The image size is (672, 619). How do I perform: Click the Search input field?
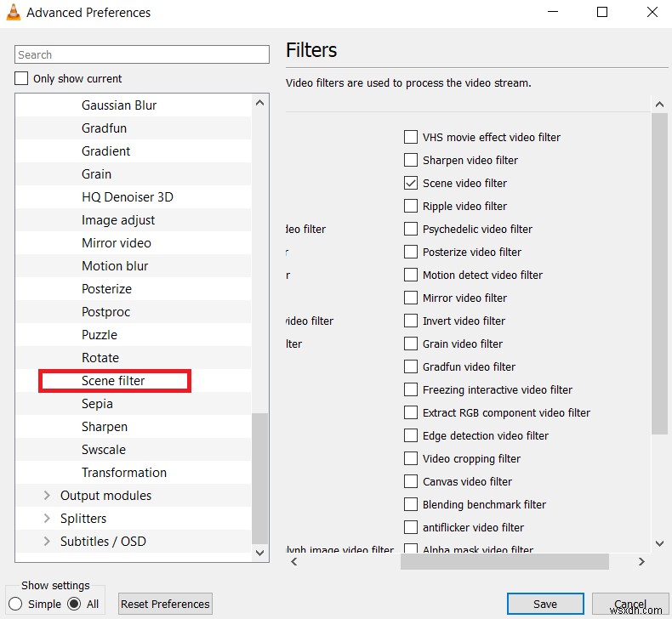[142, 54]
